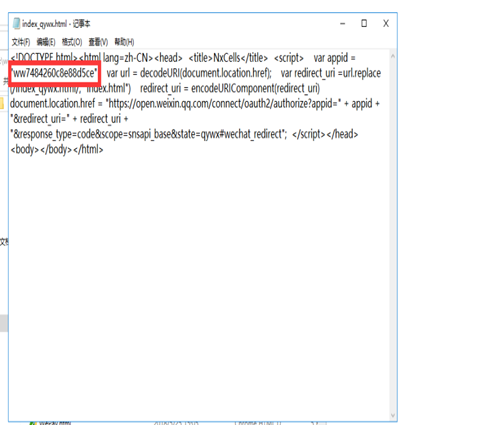The height and width of the screenshot is (425, 481).
Task: Maximize the Notepad window
Action: (x=364, y=24)
